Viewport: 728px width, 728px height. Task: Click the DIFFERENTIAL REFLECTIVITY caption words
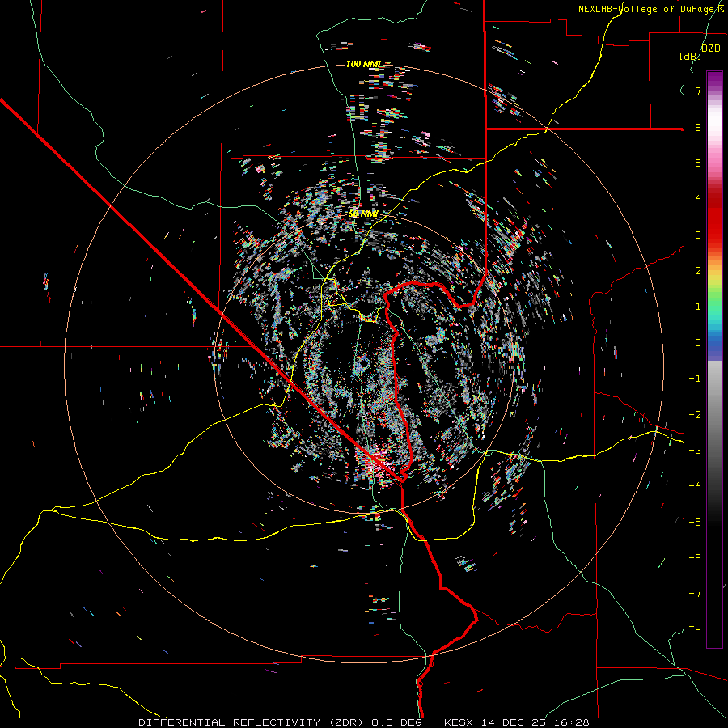pos(230,722)
